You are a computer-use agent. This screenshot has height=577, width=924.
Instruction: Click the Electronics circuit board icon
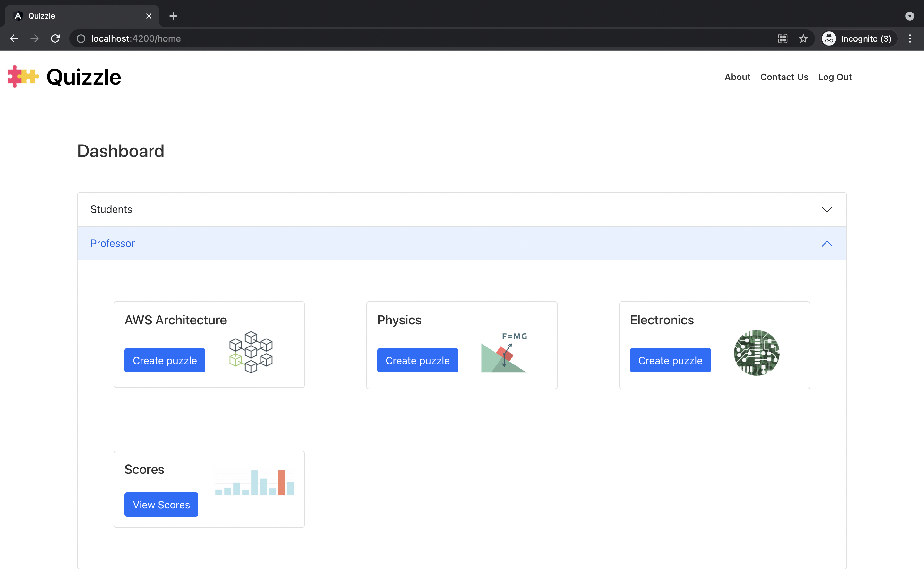(757, 353)
